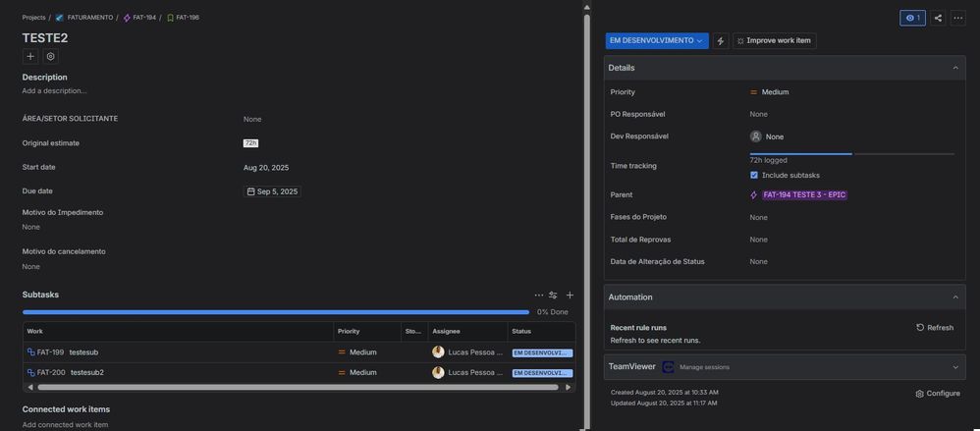Click the PO Responsável None value

pos(759,114)
